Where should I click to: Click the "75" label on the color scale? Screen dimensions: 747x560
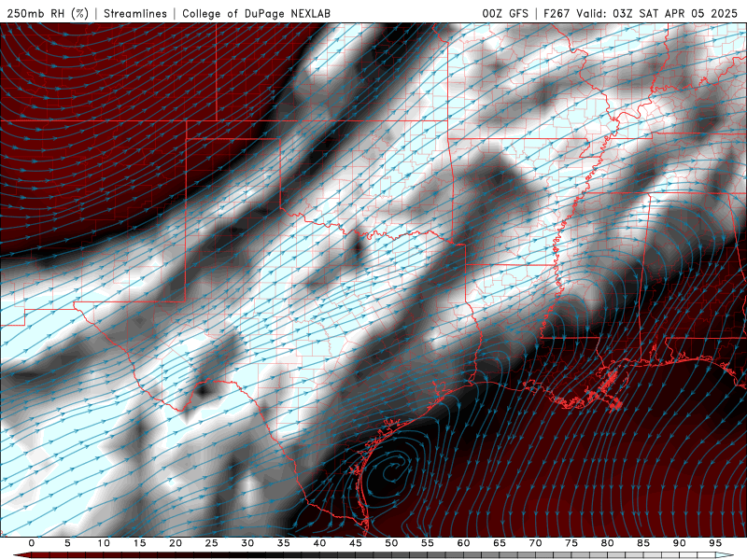pyautogui.click(x=571, y=543)
